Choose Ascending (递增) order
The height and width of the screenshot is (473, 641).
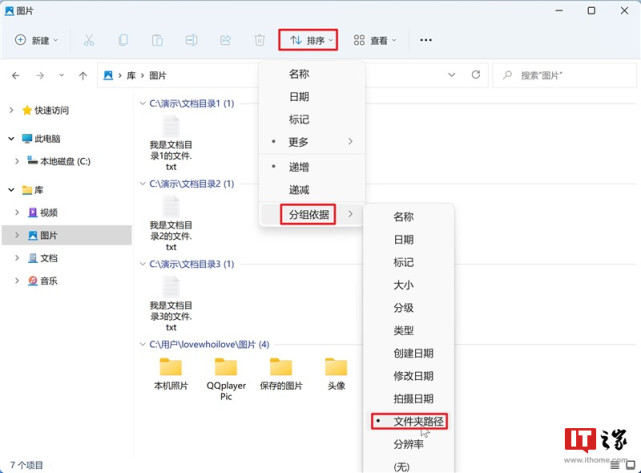312,167
